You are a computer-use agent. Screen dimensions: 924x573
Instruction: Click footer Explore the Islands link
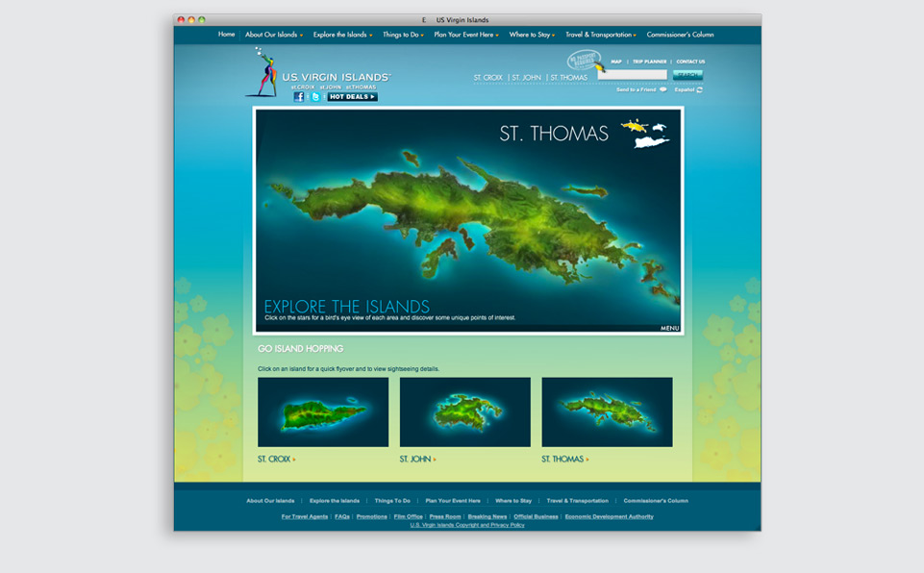pos(335,501)
